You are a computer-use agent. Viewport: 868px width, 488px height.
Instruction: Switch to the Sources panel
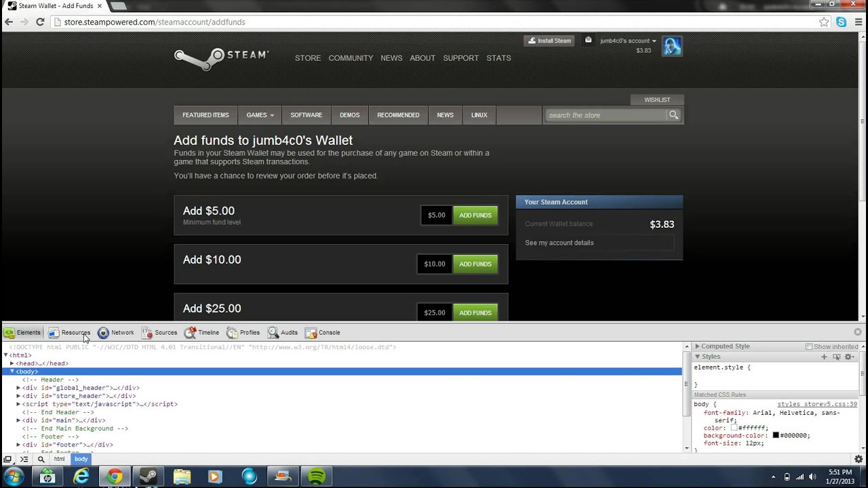click(x=159, y=333)
